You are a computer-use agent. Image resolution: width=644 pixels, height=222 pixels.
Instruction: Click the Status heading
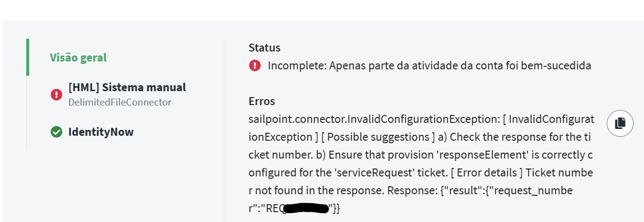click(x=265, y=48)
